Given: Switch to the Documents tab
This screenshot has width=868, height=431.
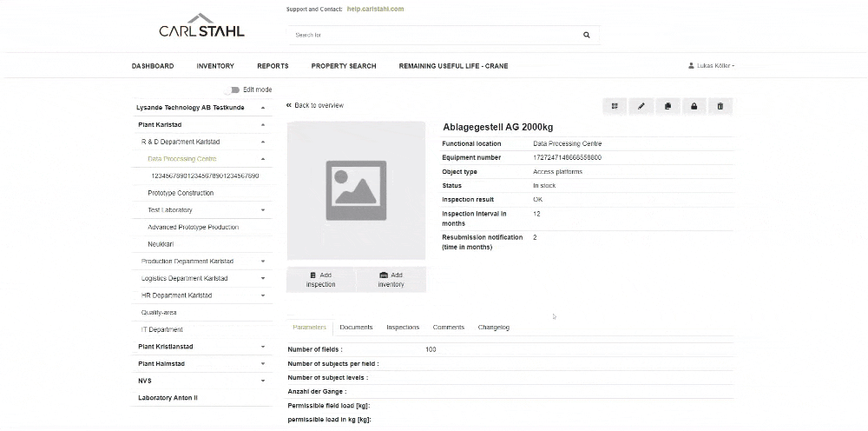Looking at the screenshot, I should 356,328.
